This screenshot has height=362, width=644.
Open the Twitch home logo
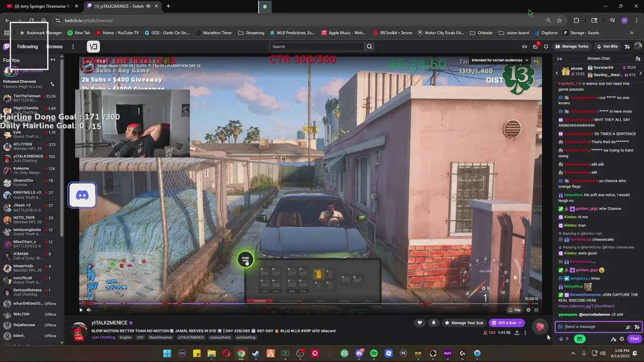point(6,47)
